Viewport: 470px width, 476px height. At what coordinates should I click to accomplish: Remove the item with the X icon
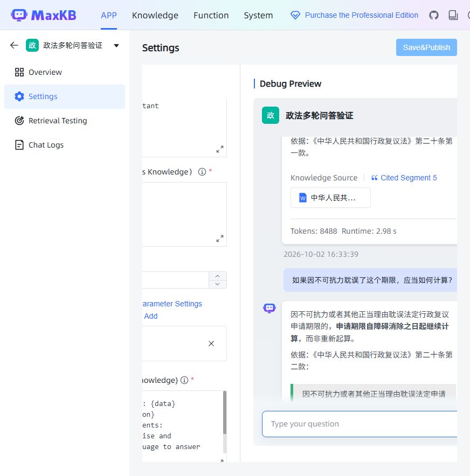pyautogui.click(x=211, y=344)
